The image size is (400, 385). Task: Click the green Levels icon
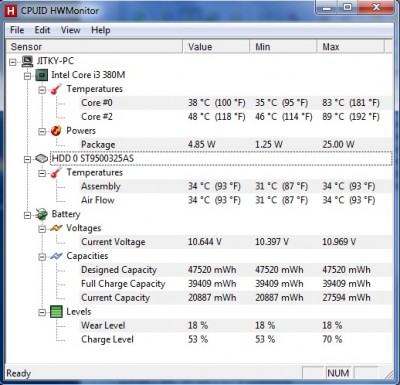(x=56, y=312)
